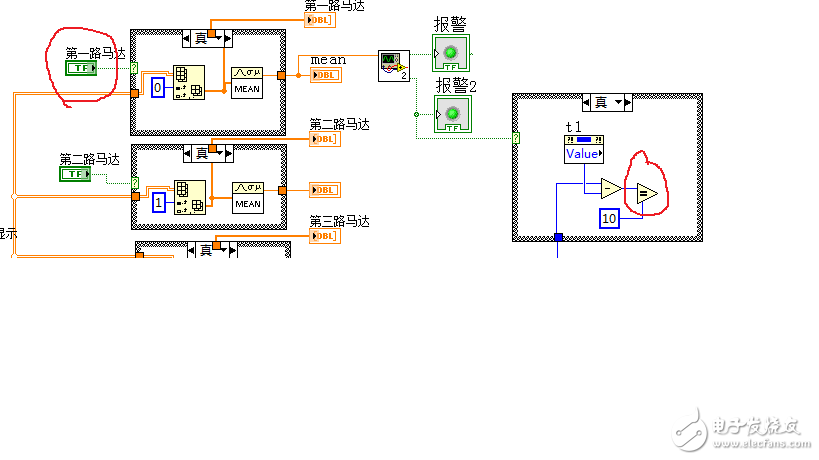Click the 第二路马达 label above the TF control
This screenshot has width=819, height=460.
tap(89, 159)
